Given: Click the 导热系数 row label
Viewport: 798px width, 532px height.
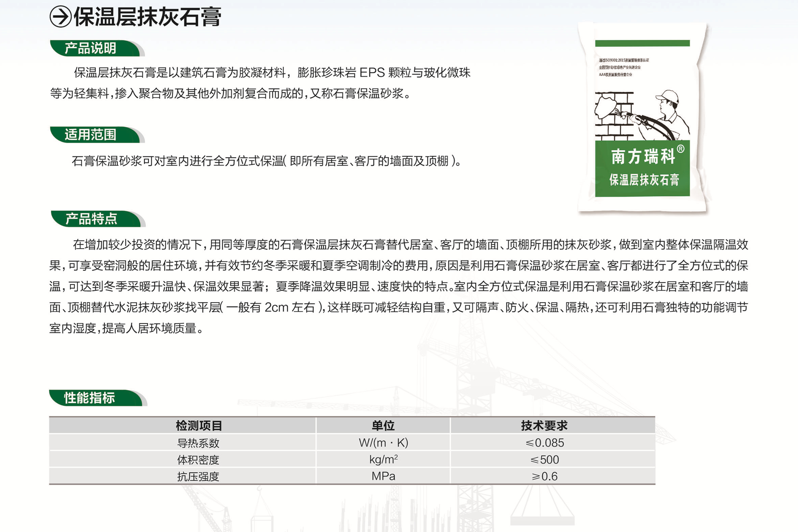Looking at the screenshot, I should click(x=198, y=443).
